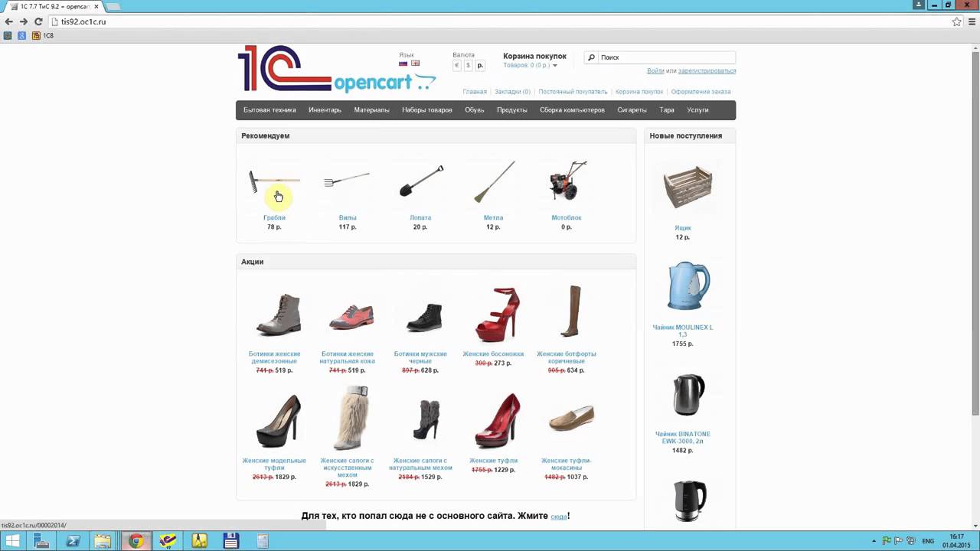
Task: Select the Russian flag language icon
Action: point(403,64)
